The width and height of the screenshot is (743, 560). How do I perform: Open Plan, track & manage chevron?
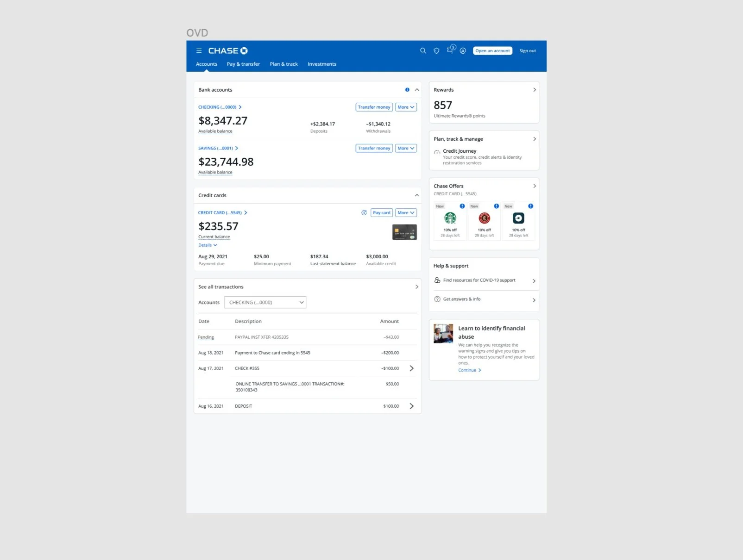[535, 139]
